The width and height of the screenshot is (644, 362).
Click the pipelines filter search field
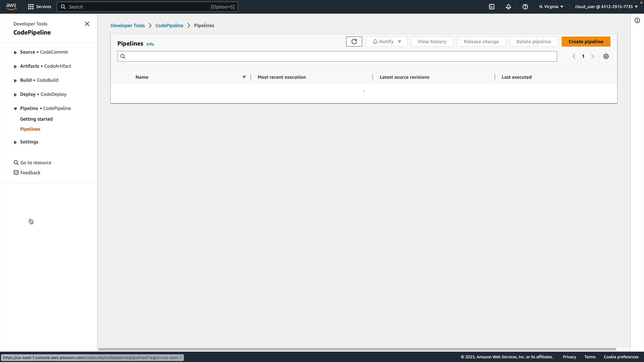(x=337, y=56)
